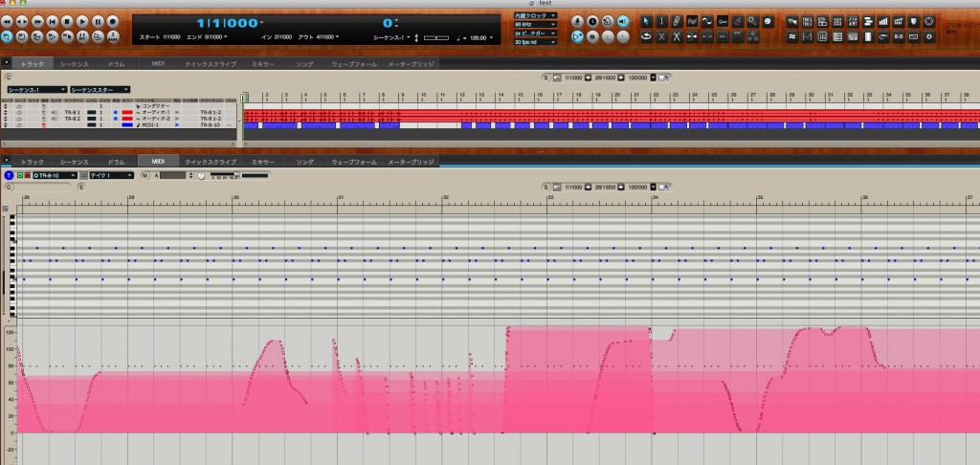Open the Sequence Editor shortcut horizontal bars icon
Image resolution: width=980 pixels, height=465 pixels.
click(868, 21)
